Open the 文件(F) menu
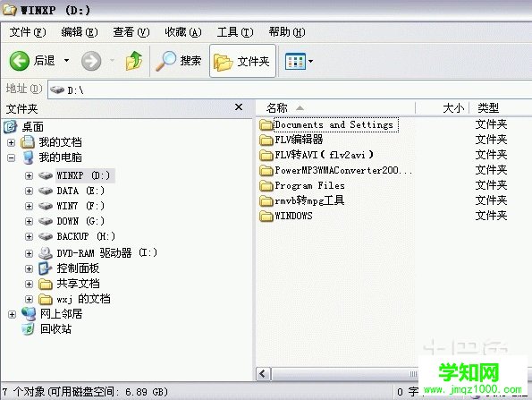The image size is (532, 400). [28, 32]
